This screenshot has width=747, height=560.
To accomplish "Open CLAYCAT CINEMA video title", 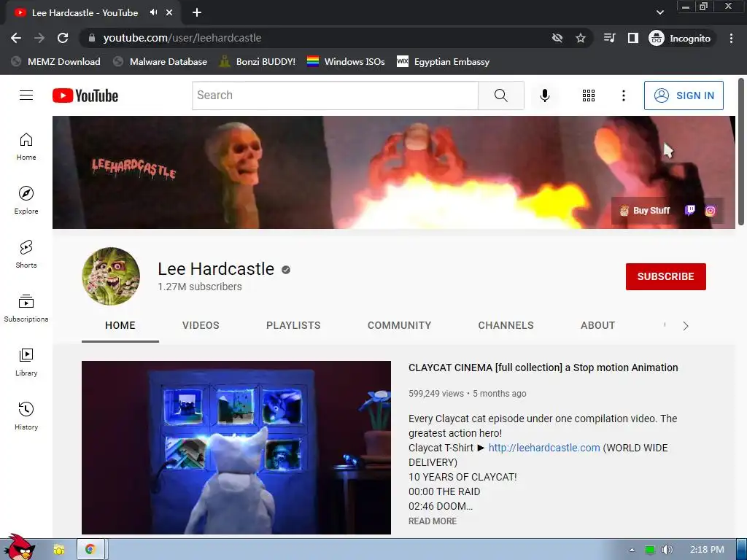I will pyautogui.click(x=543, y=367).
